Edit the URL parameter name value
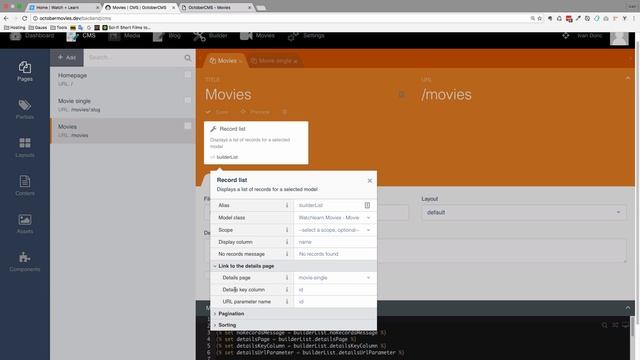640x360 pixels. coord(335,302)
